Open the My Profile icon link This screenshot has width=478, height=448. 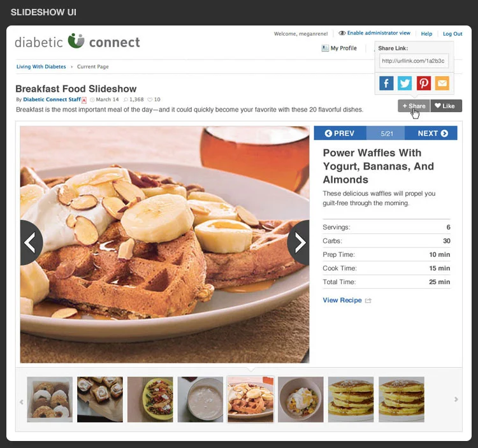[x=325, y=48]
